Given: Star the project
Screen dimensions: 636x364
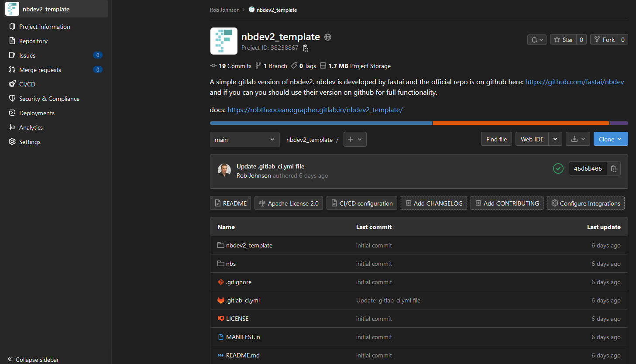Looking at the screenshot, I should (x=563, y=40).
